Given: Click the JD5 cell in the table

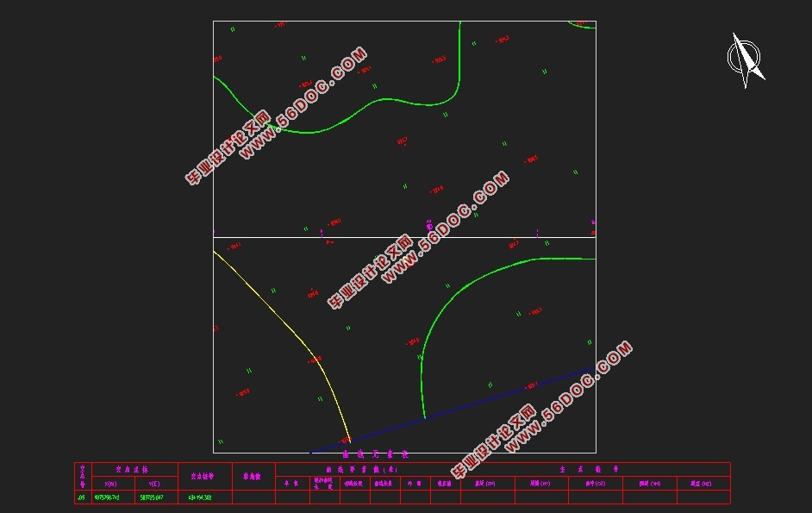Looking at the screenshot, I should [83, 497].
